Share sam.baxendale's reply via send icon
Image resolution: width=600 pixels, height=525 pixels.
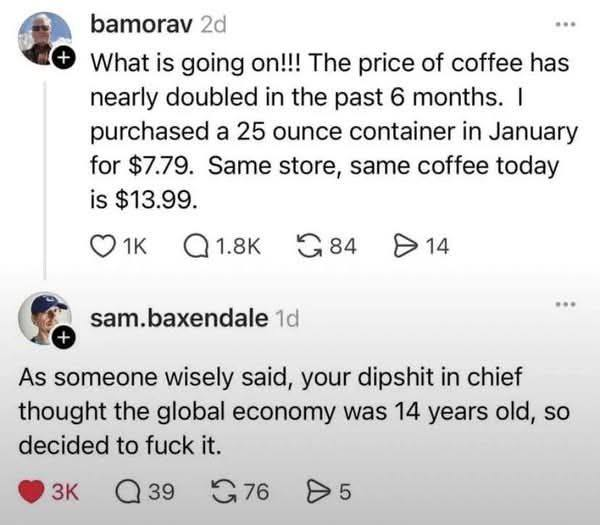pyautogui.click(x=312, y=491)
